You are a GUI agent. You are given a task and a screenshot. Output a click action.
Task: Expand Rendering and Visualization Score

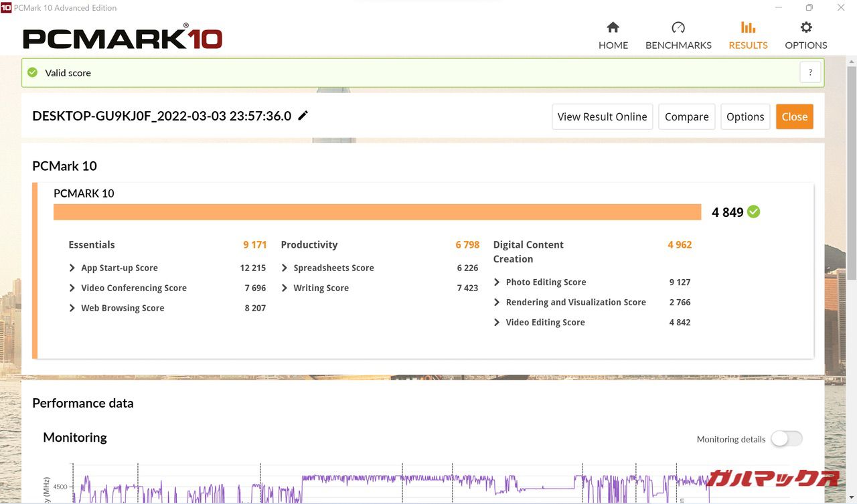click(497, 303)
